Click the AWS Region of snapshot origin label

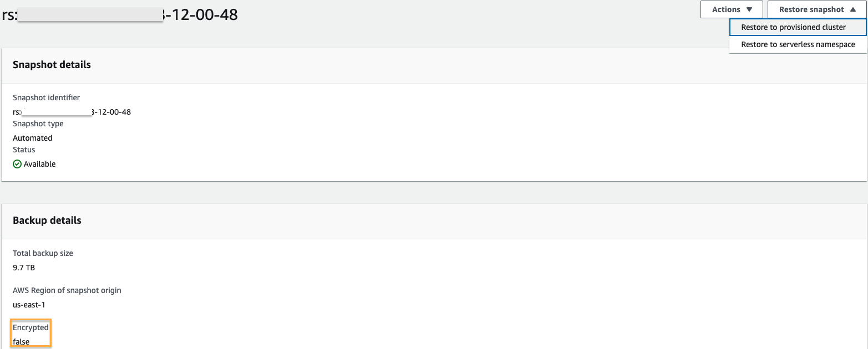67,290
